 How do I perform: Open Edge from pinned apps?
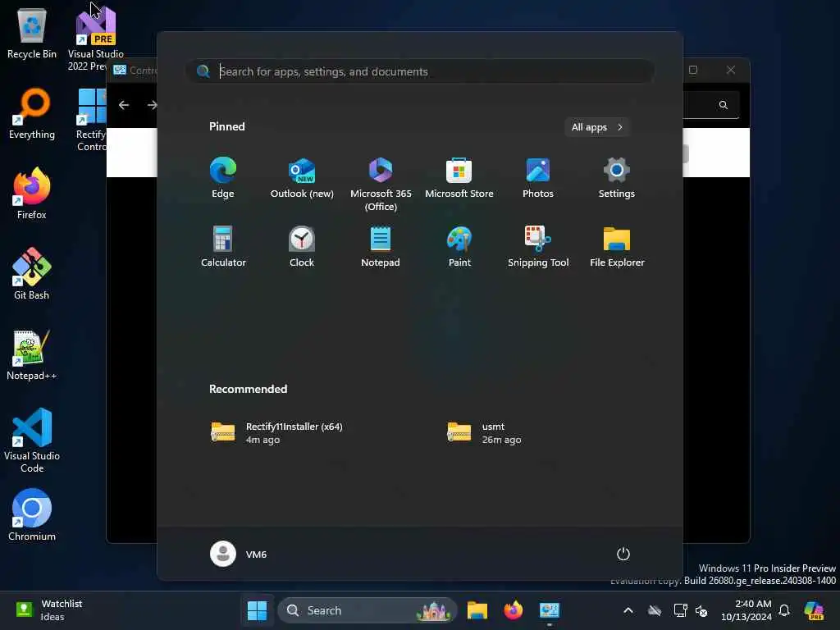point(223,178)
